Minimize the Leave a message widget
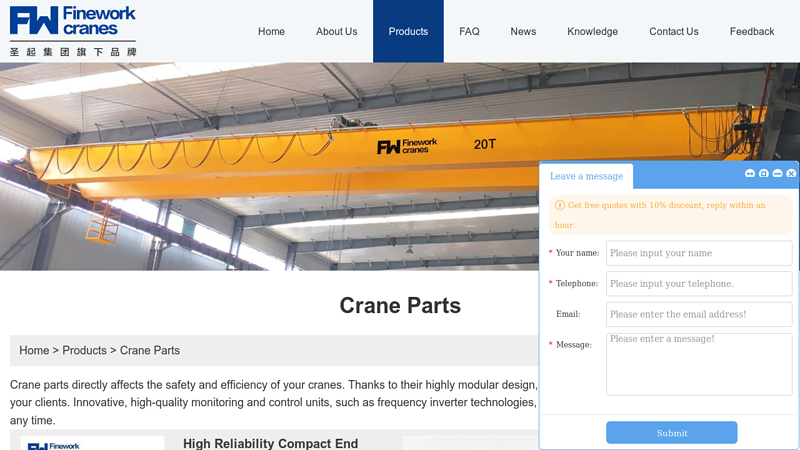The height and width of the screenshot is (450, 800). click(777, 173)
